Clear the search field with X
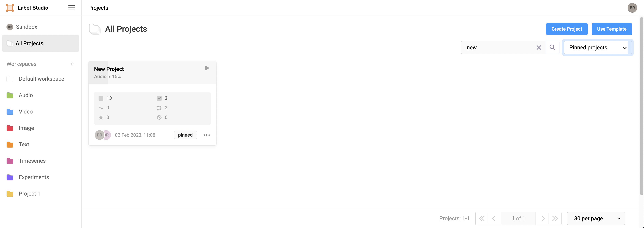The image size is (644, 228). [539, 48]
